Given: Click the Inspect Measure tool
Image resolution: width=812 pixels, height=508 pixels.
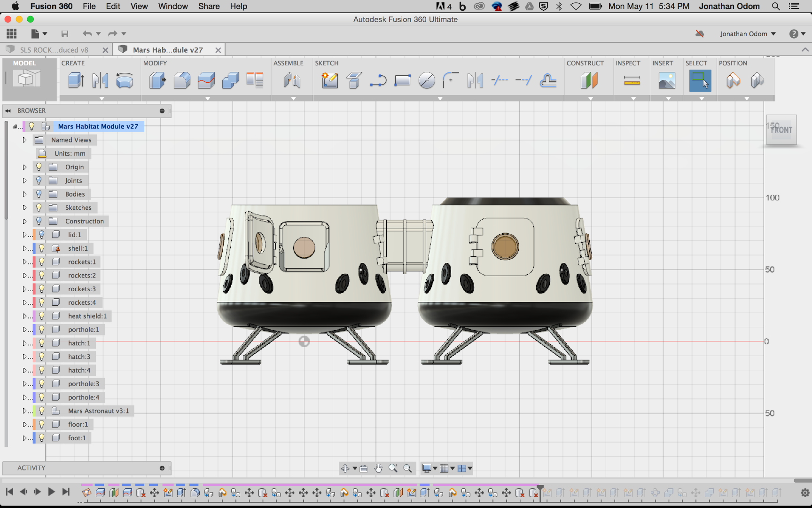Looking at the screenshot, I should pyautogui.click(x=632, y=80).
